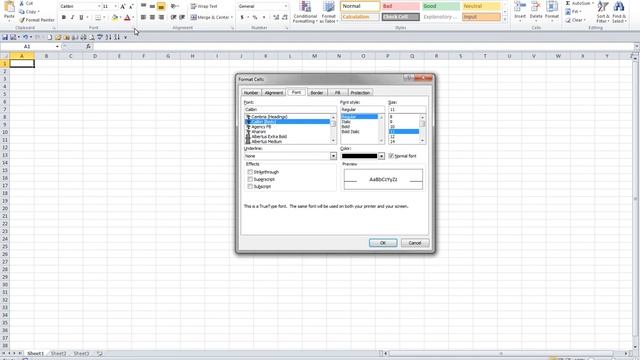Click the Font name input field
This screenshot has height=360, width=640.
pos(290,109)
